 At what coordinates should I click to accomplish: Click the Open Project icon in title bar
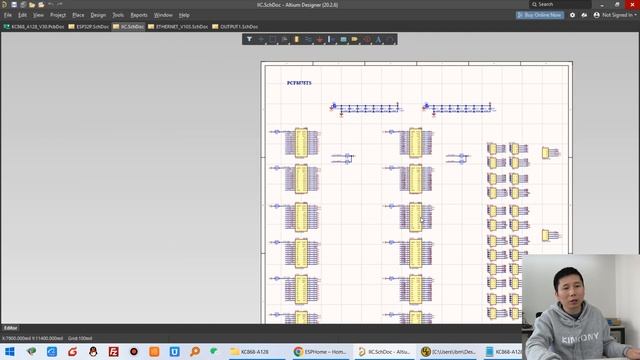click(x=41, y=4)
